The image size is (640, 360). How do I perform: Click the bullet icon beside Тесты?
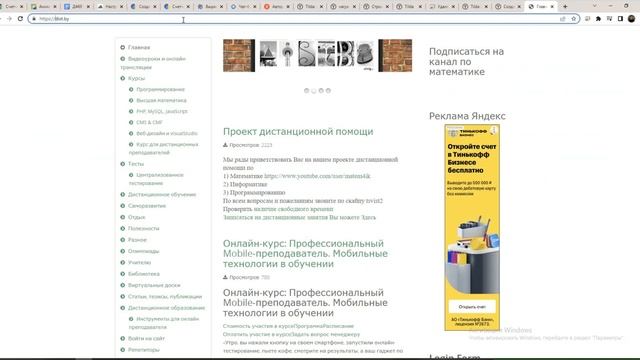[122, 164]
